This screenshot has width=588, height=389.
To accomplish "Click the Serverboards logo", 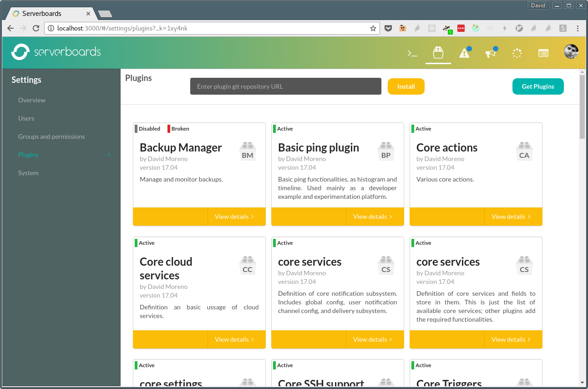I will (56, 52).
